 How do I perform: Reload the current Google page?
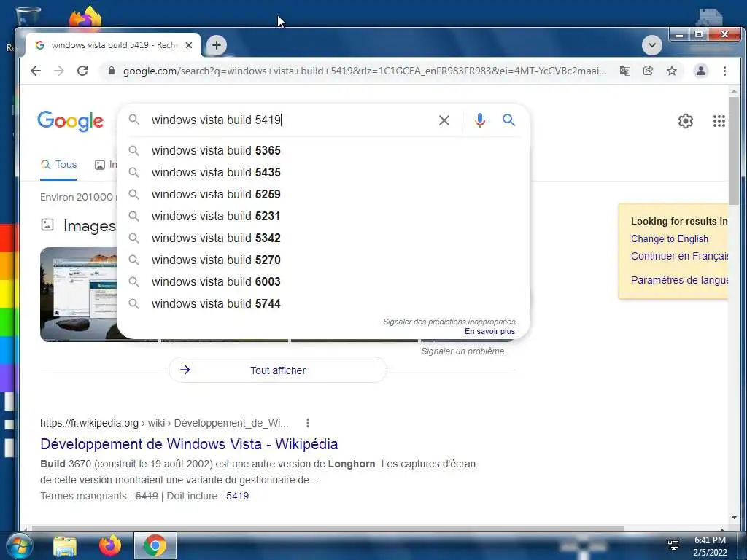(x=82, y=71)
